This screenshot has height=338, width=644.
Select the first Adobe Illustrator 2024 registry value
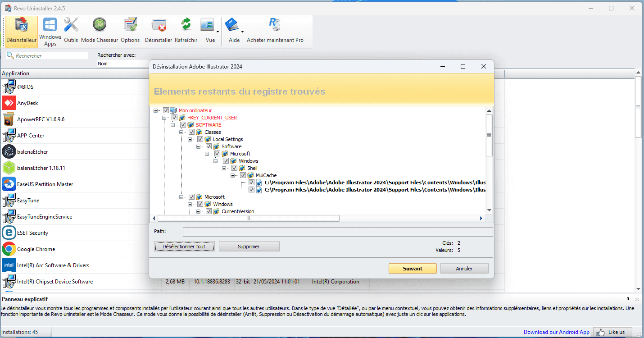point(375,183)
